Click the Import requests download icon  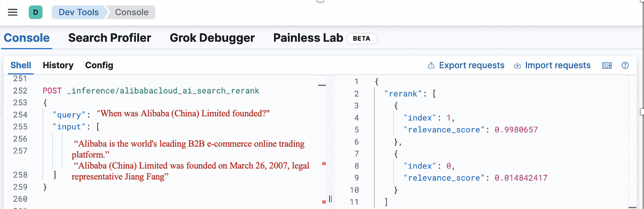[x=518, y=65]
